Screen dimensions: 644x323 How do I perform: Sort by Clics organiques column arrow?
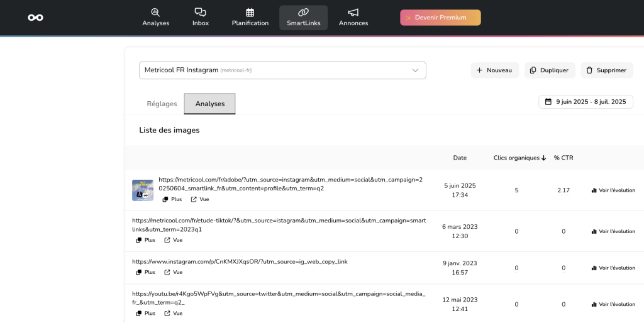tap(543, 158)
